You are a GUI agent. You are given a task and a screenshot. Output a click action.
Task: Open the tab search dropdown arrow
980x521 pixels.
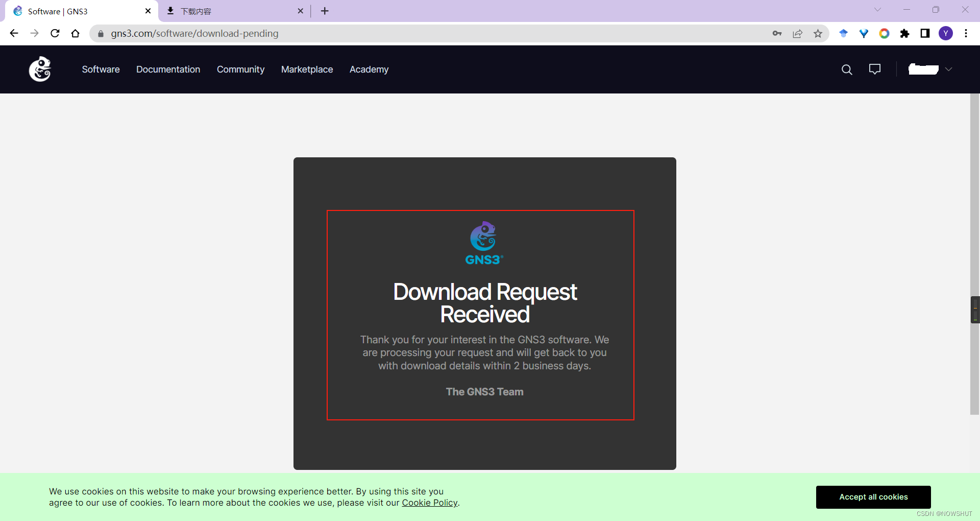coord(877,9)
